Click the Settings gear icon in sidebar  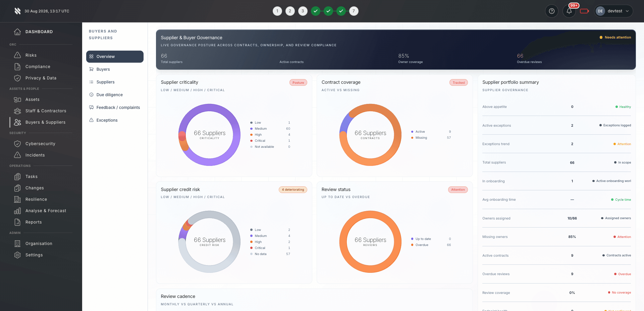17,255
